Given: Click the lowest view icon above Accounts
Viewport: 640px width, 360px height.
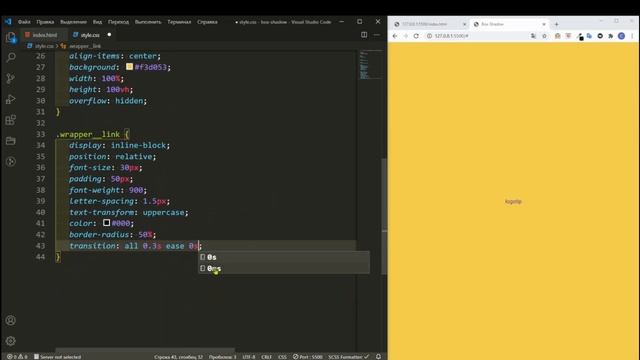Looking at the screenshot, I should pyautogui.click(x=11, y=162).
